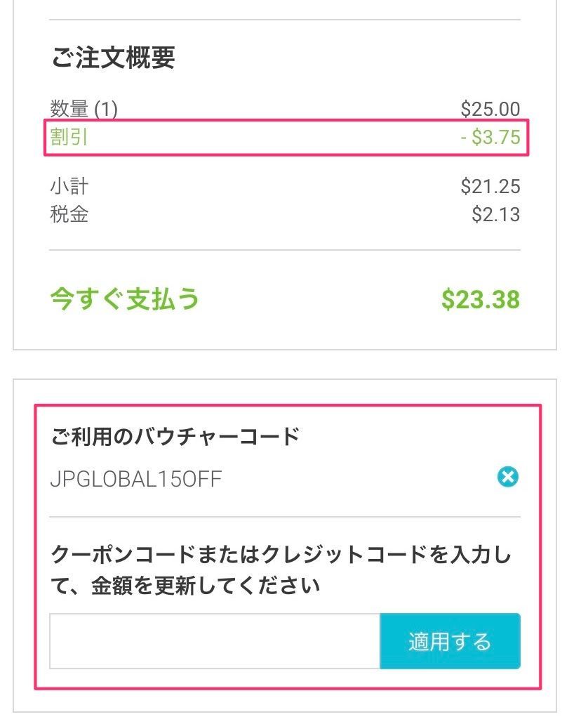Click the divider line above ご注文概要

(x=285, y=20)
